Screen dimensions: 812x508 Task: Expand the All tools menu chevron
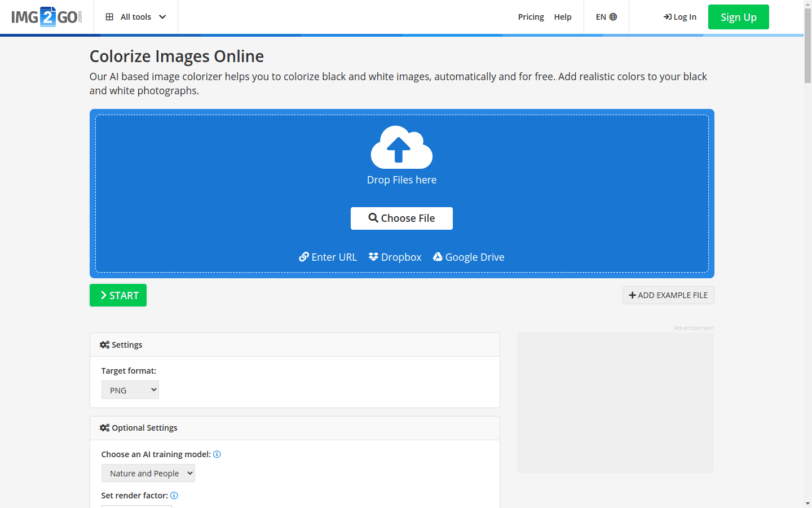(162, 16)
